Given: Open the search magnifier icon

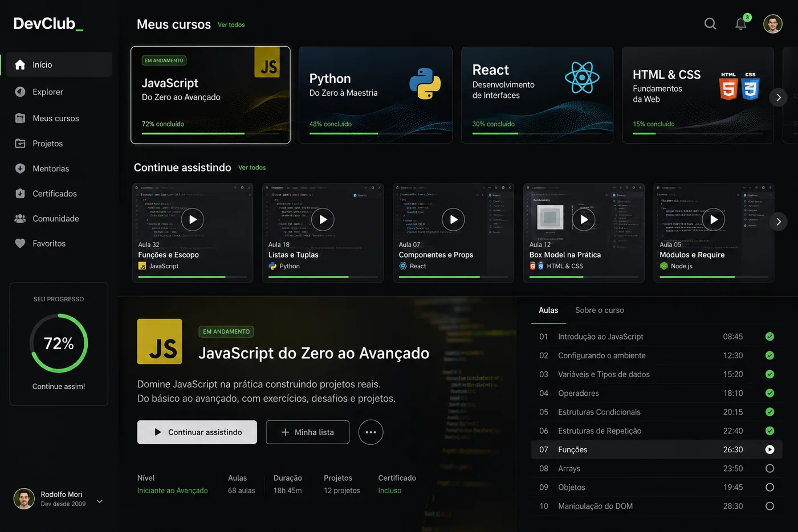Looking at the screenshot, I should pos(710,24).
